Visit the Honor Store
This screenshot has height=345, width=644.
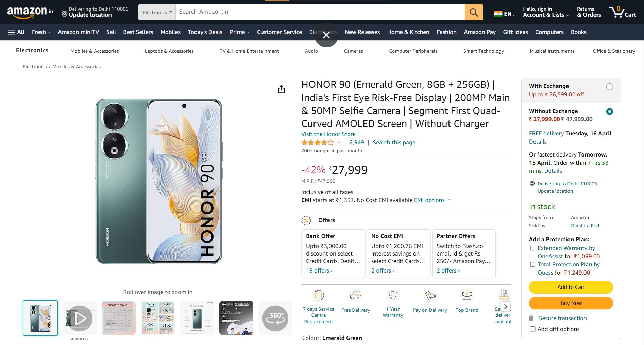[x=328, y=134]
